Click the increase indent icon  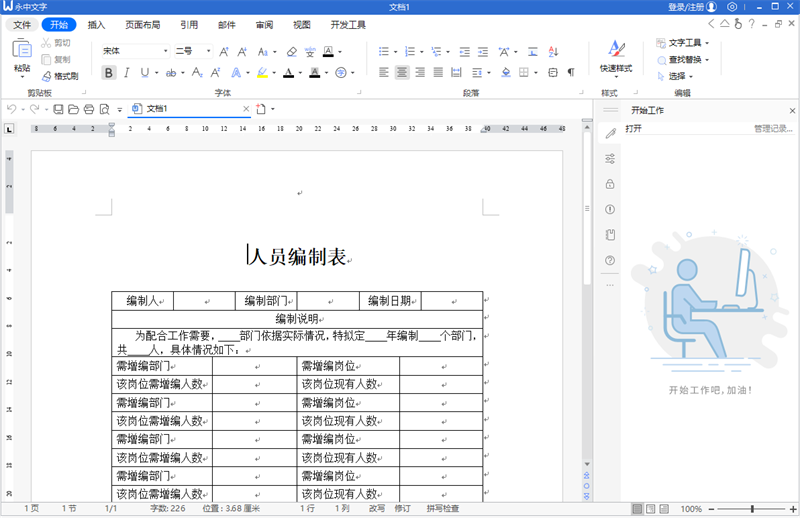483,52
